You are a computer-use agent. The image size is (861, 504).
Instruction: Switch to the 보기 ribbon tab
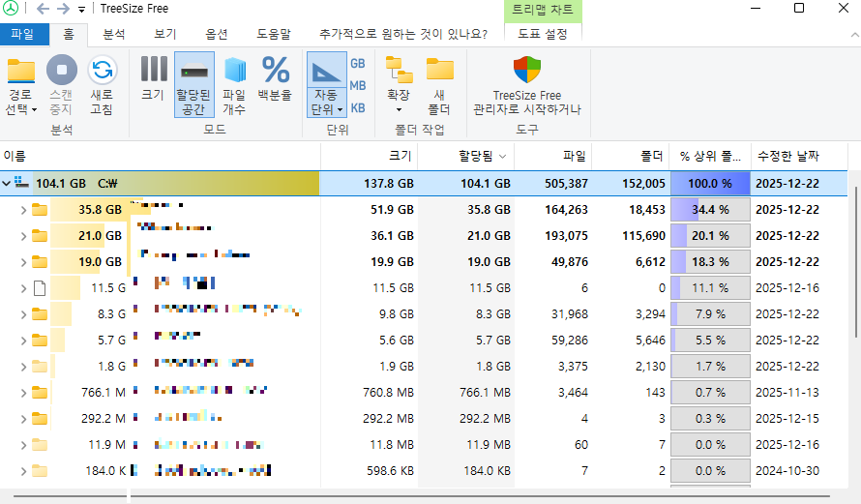pyautogui.click(x=165, y=34)
